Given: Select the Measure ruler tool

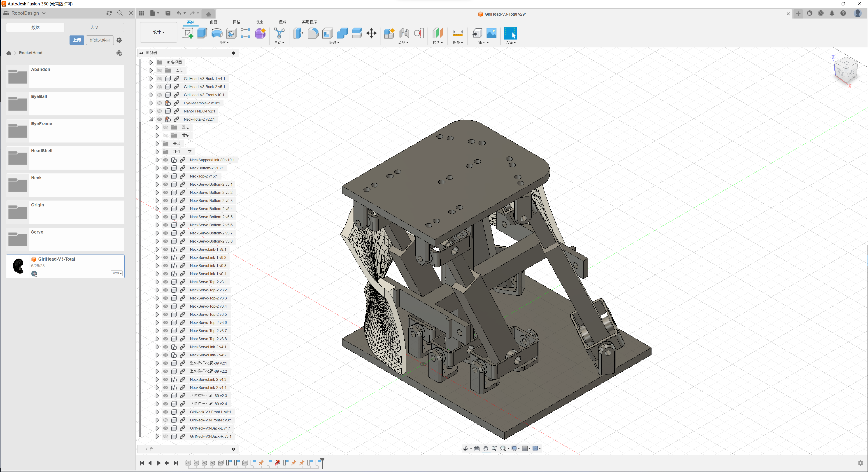Looking at the screenshot, I should (x=458, y=33).
